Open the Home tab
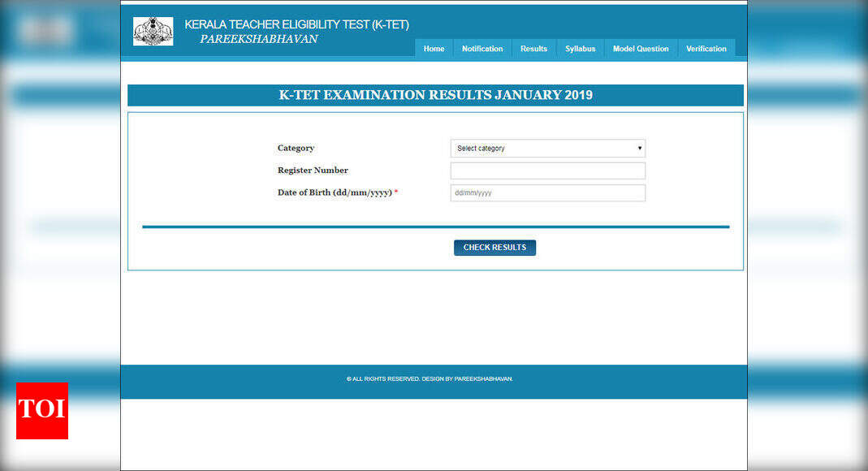The height and width of the screenshot is (471, 868). tap(434, 49)
